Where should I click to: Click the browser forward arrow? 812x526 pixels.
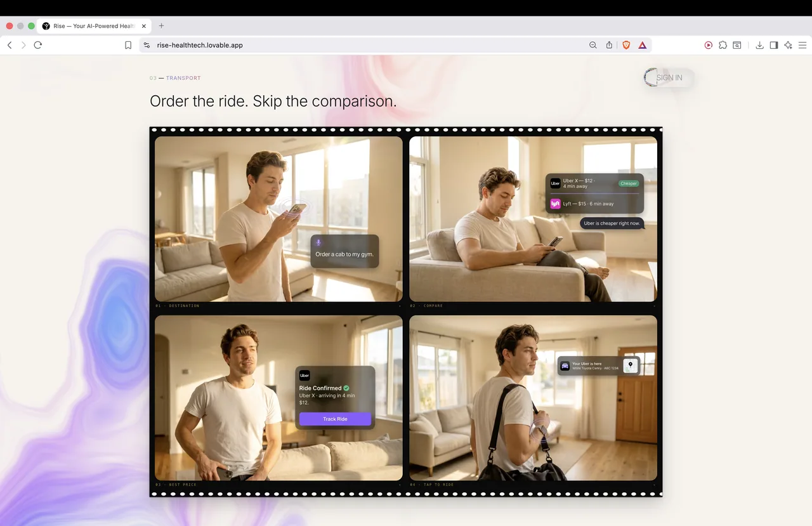coord(23,45)
